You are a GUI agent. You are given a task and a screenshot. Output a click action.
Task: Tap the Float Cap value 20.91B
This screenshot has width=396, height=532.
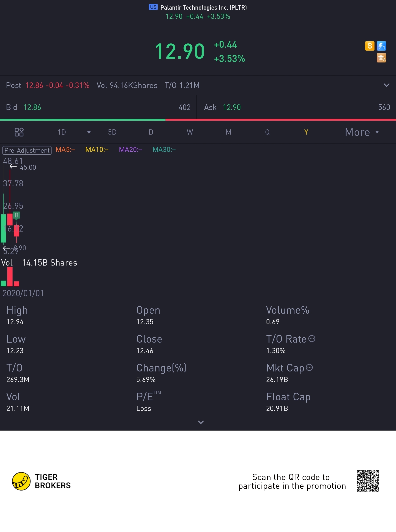coord(277,408)
